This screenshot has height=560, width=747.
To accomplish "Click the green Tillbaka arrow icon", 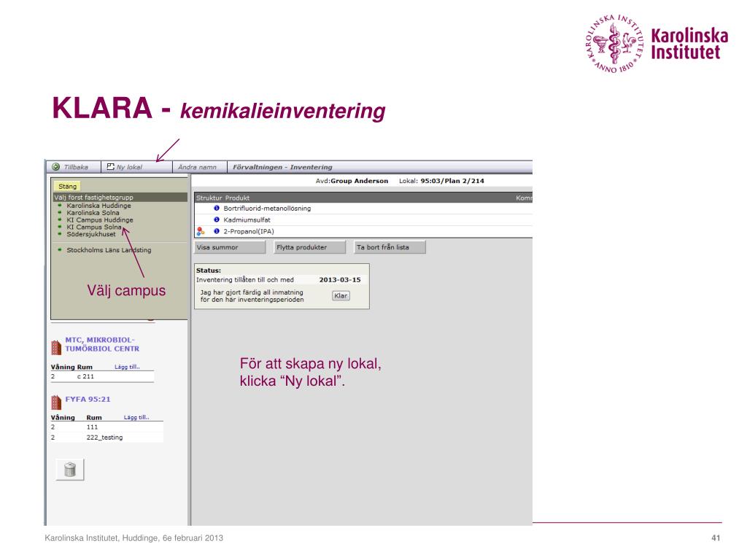I will [55, 167].
